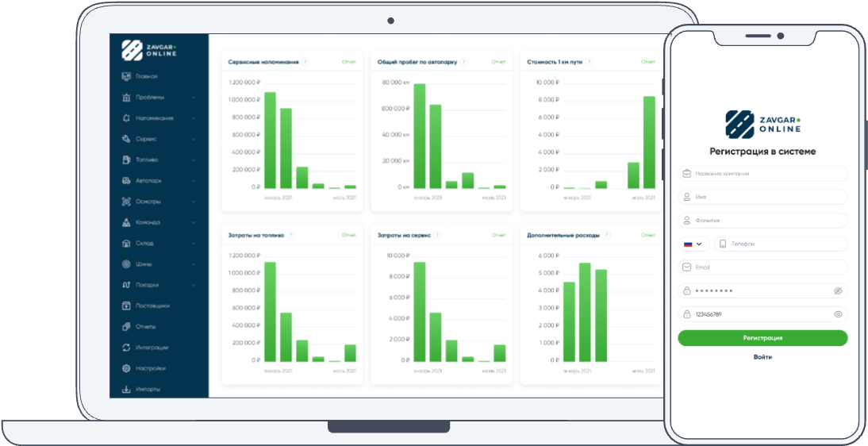Viewport: 868px width, 446px height.
Task: Click the Войти link on phone
Action: point(762,357)
